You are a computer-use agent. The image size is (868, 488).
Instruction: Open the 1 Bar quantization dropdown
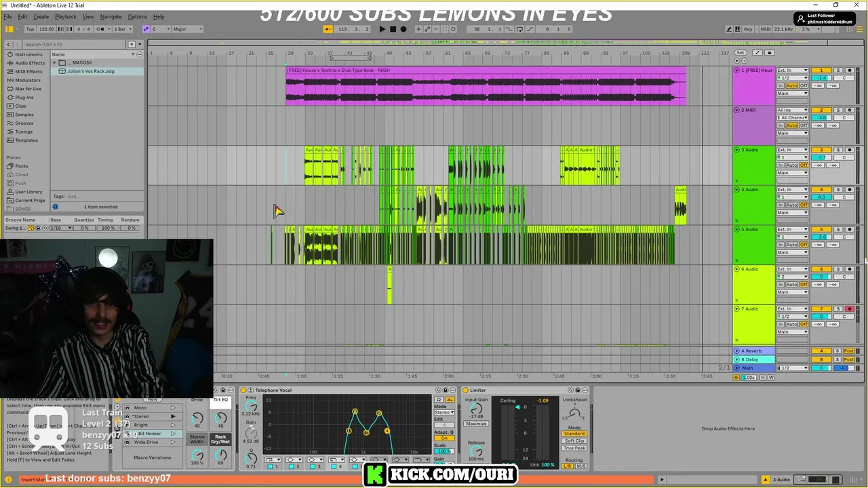(122, 29)
